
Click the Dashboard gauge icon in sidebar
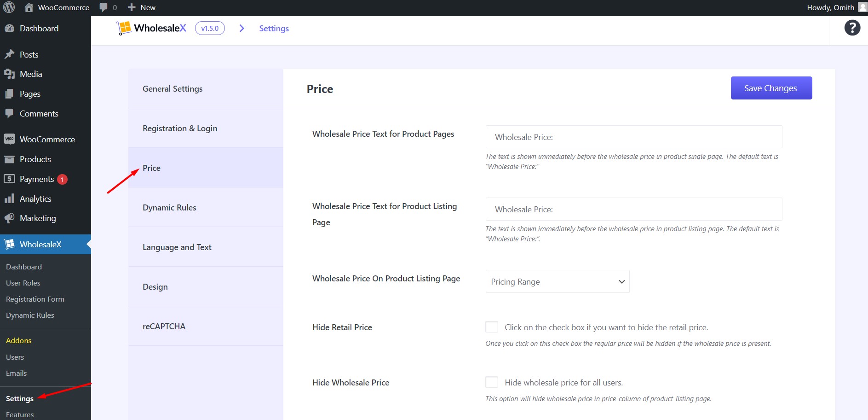pyautogui.click(x=10, y=28)
